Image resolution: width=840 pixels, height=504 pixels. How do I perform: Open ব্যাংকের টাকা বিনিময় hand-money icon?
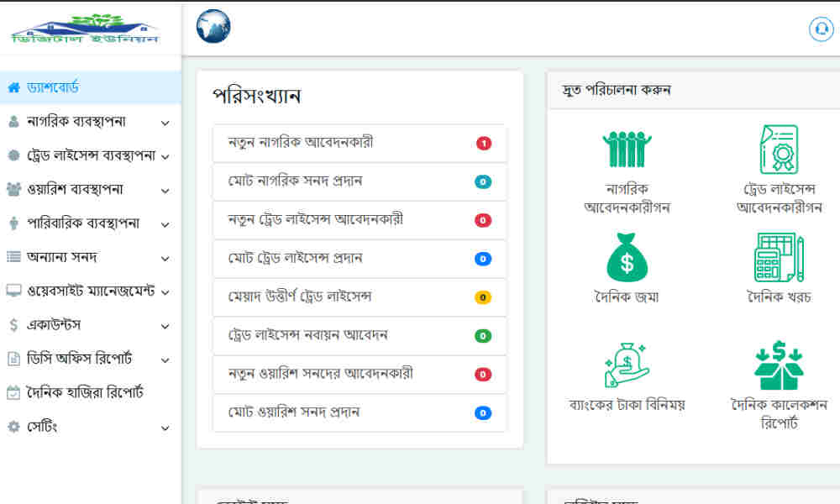click(x=627, y=365)
